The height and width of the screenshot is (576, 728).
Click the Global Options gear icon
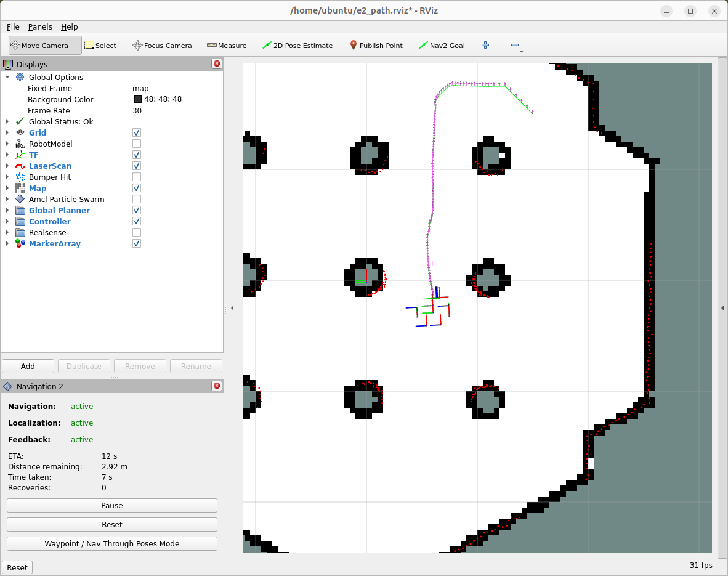coord(20,77)
